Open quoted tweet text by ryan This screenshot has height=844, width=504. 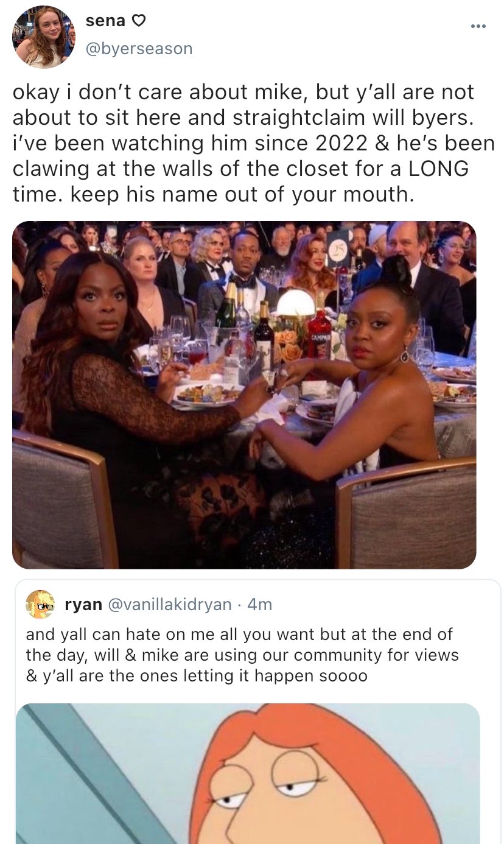coord(242,655)
